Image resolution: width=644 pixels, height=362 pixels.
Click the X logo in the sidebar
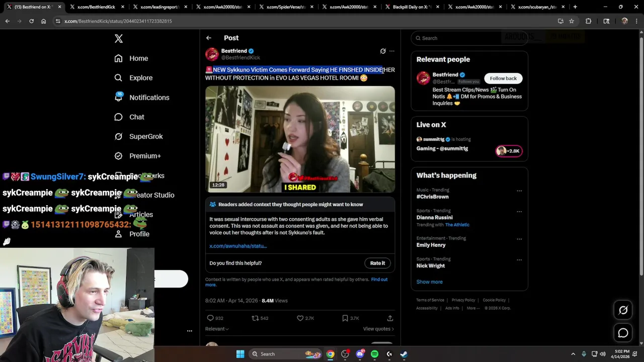(x=119, y=39)
